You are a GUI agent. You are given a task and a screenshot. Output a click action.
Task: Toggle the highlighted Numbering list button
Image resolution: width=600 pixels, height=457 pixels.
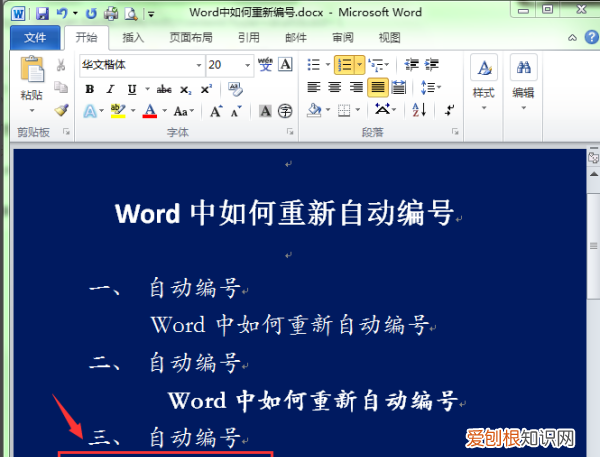(x=345, y=65)
